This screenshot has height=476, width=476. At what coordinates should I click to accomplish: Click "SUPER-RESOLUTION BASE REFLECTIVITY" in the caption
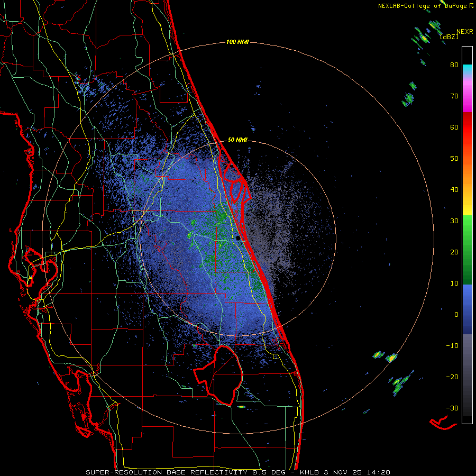coord(167,472)
